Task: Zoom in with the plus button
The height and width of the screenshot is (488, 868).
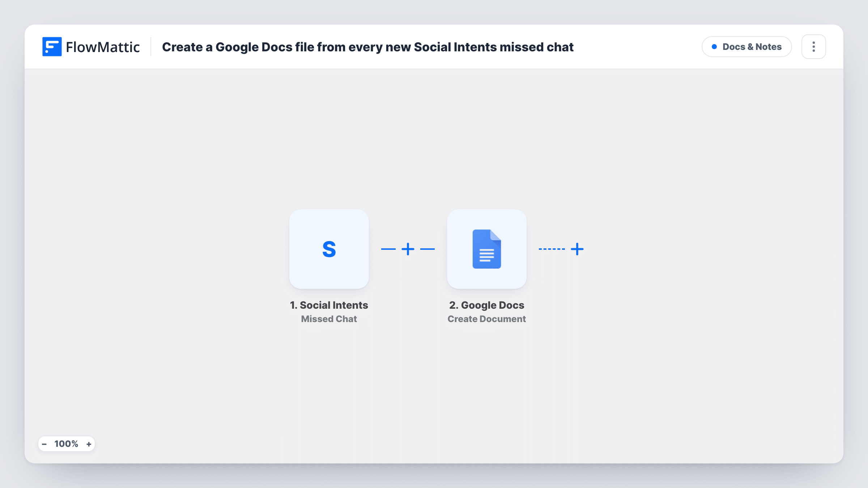Action: [x=89, y=444]
